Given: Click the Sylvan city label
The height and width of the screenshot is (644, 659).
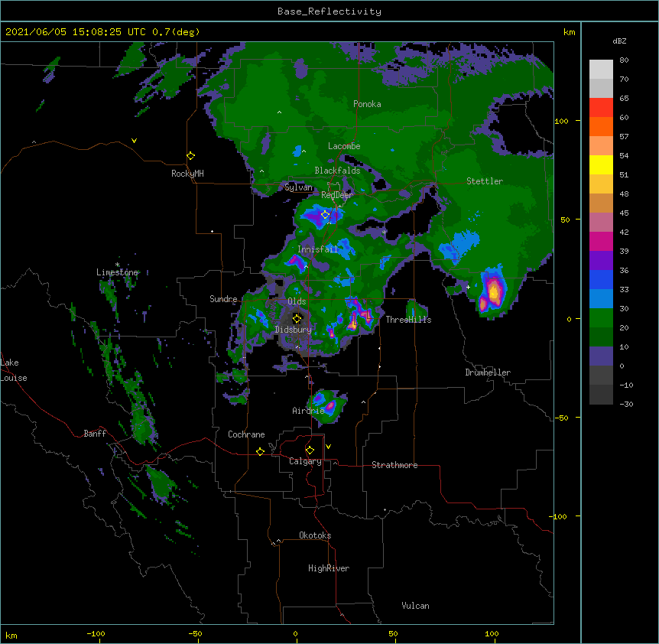Looking at the screenshot, I should click(x=298, y=187).
